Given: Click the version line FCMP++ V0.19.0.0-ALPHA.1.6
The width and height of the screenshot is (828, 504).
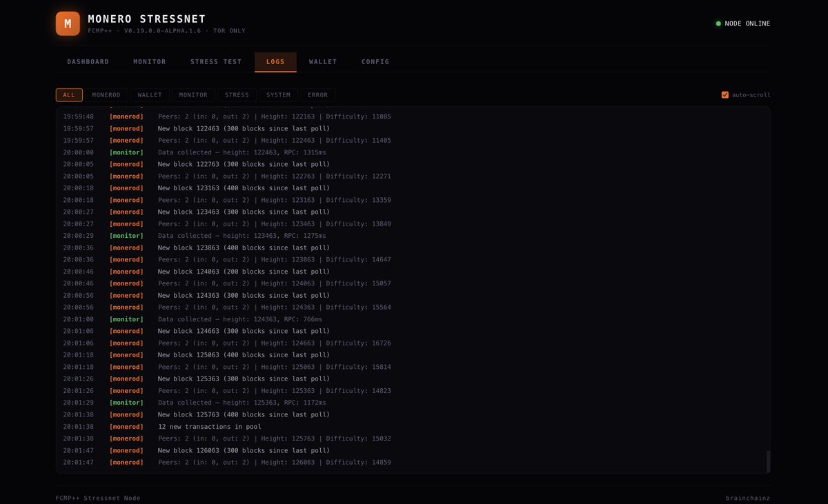Looking at the screenshot, I should (167, 31).
